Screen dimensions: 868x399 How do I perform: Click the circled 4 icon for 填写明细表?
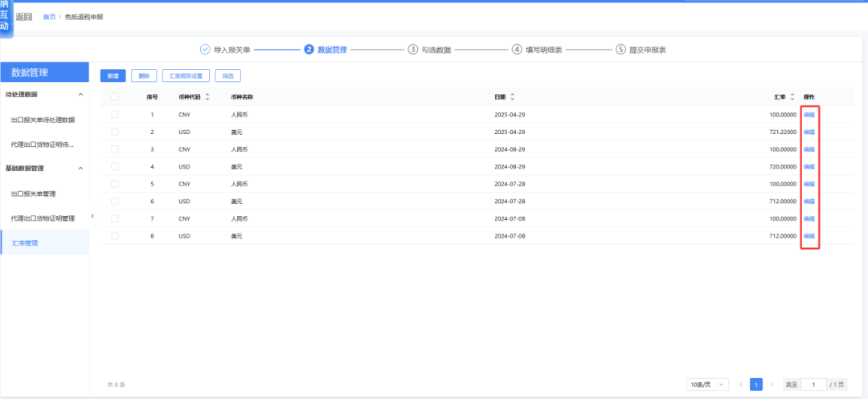point(517,49)
